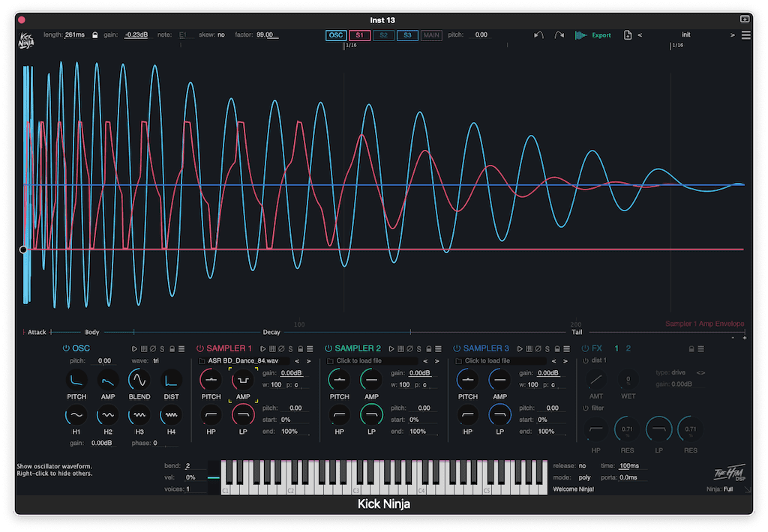768x532 pixels.
Task: Load previous sample file in Sampler 3
Action: tap(553, 361)
